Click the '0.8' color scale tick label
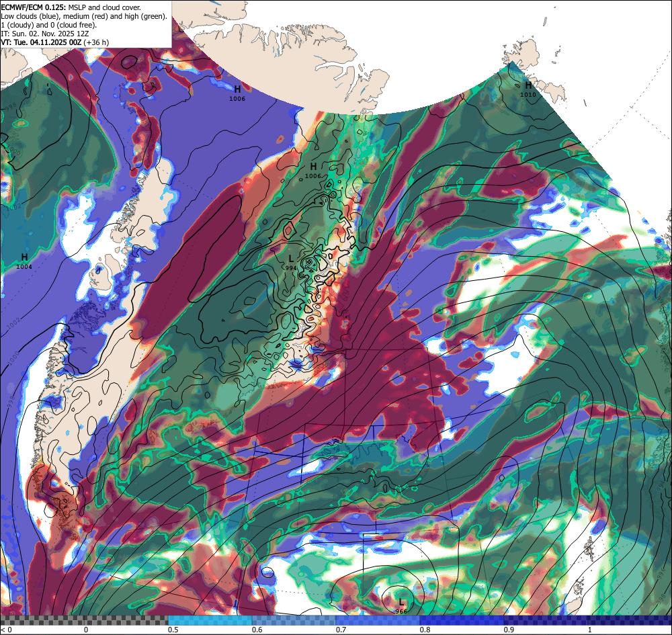This screenshot has height=635, width=672. 425,630
